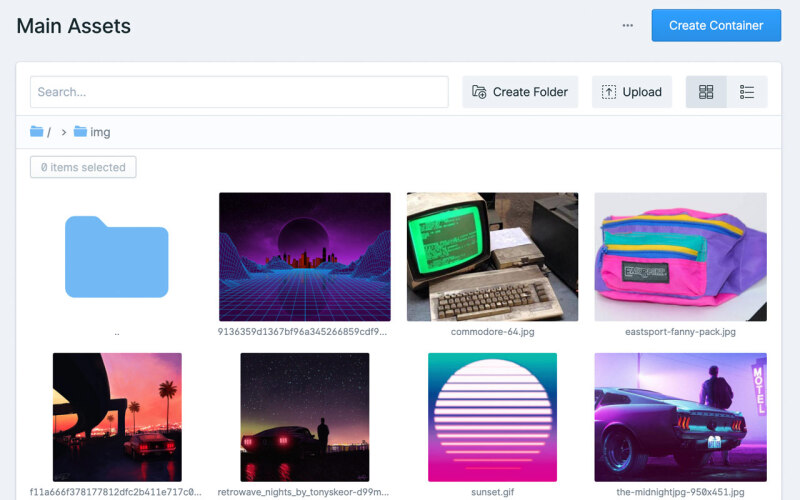Switch to list view layout
This screenshot has height=500, width=800.
click(747, 92)
